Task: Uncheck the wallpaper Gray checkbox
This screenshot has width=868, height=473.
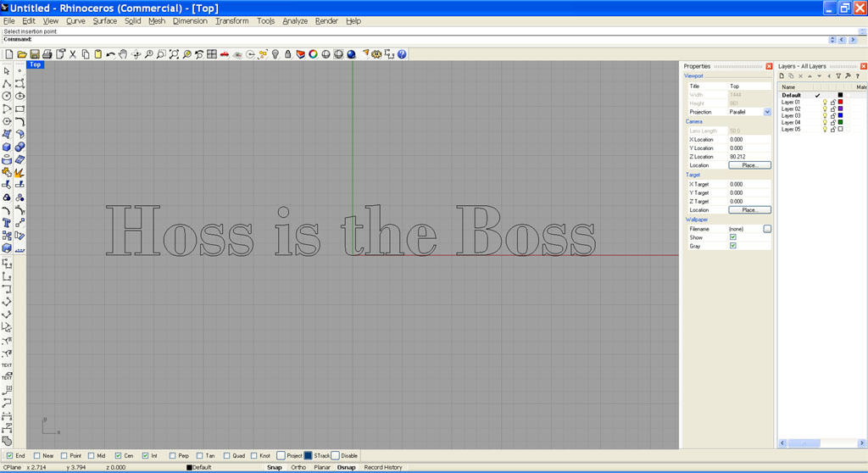Action: pyautogui.click(x=733, y=246)
